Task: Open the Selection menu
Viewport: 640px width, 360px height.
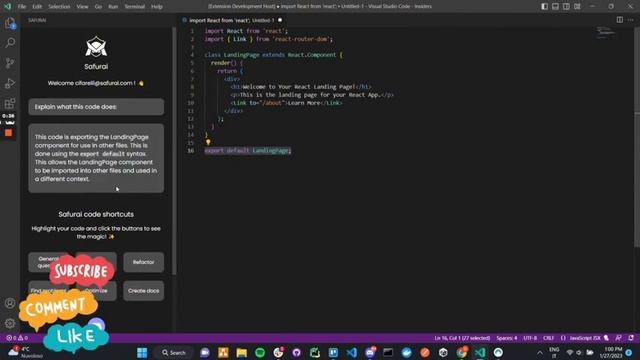Action: (59, 7)
